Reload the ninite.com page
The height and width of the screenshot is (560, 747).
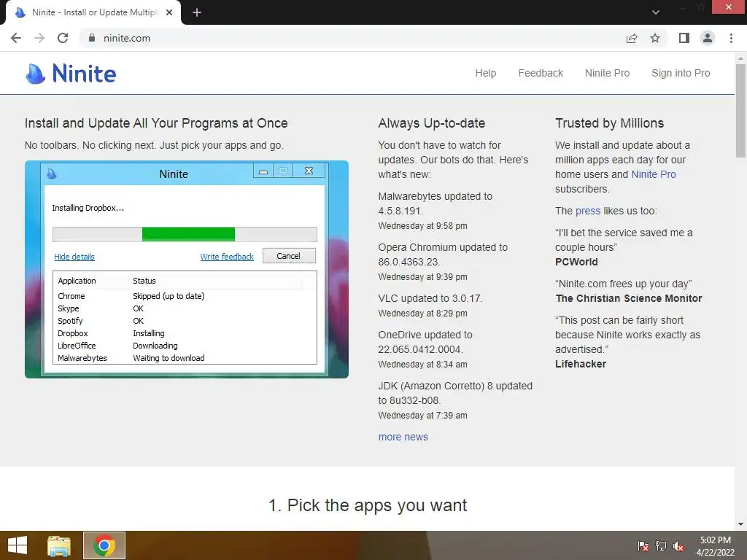tap(63, 38)
